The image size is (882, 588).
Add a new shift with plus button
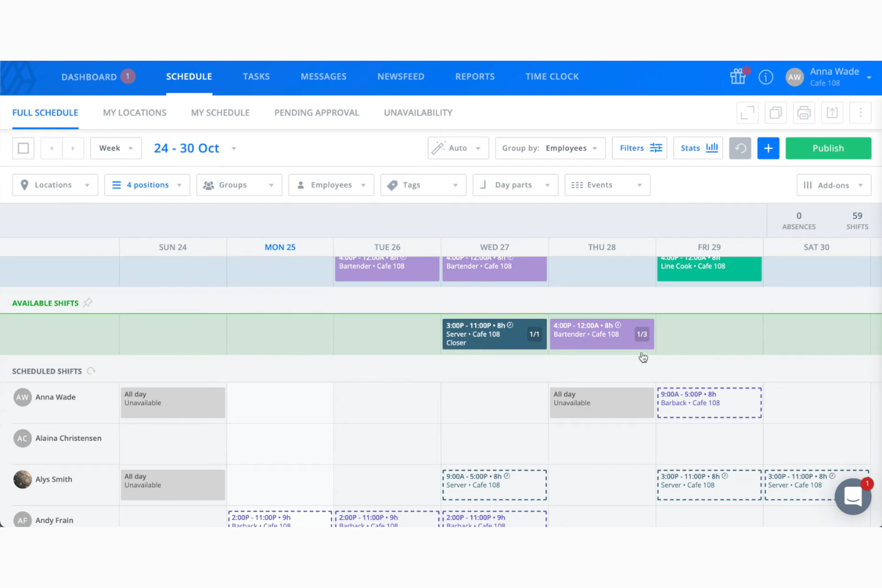[x=768, y=148]
